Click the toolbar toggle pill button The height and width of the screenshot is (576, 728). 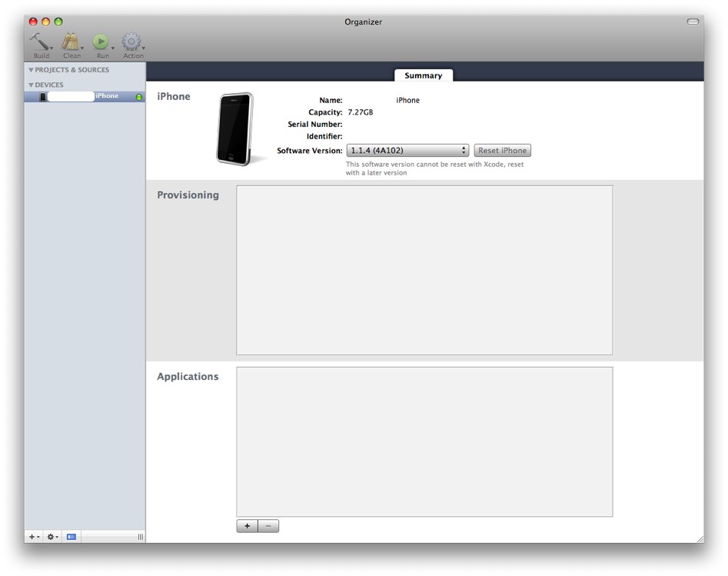(693, 22)
